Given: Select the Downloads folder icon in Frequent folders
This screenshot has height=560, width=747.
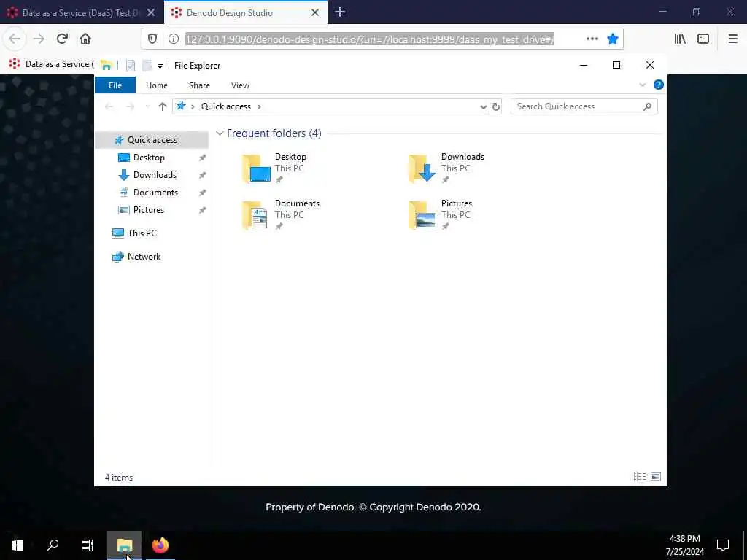Looking at the screenshot, I should [422, 168].
